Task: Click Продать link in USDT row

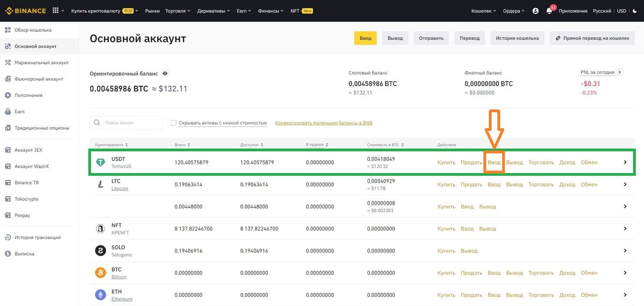Action: tap(472, 162)
